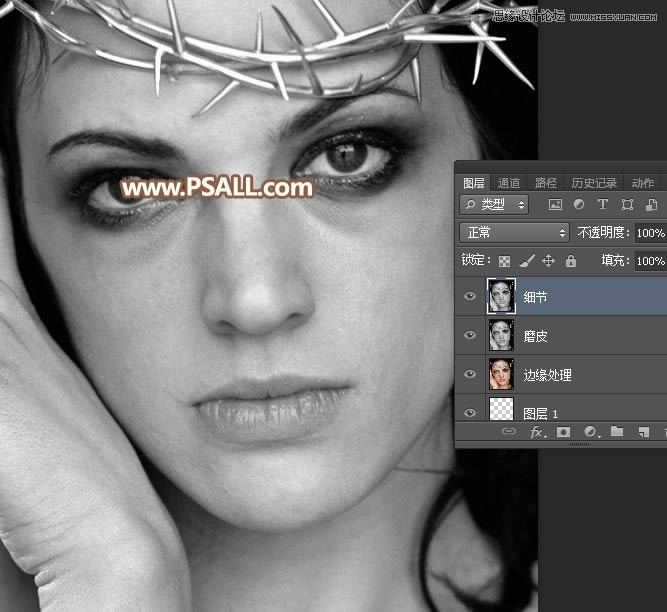Click the 不透明度 opacity value field

coord(650,233)
